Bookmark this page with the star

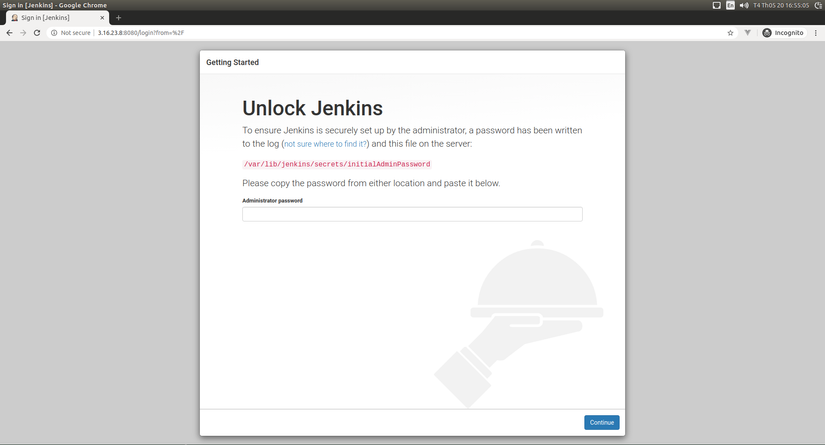point(730,33)
